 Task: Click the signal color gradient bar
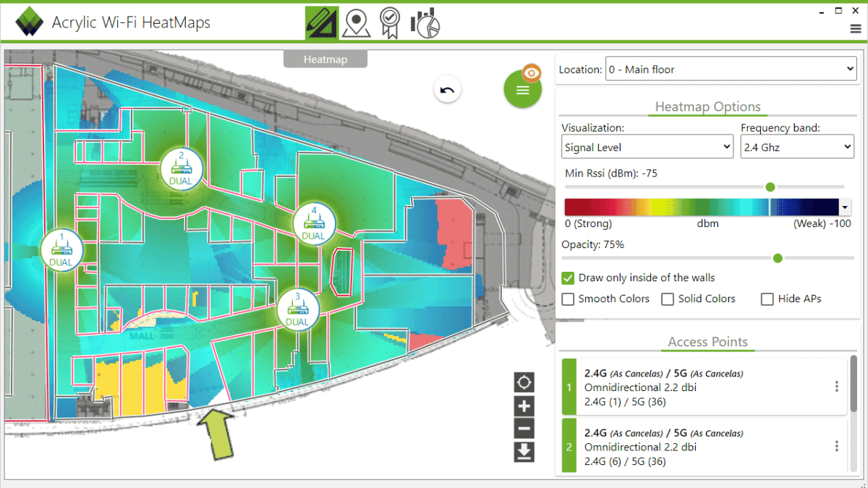701,207
